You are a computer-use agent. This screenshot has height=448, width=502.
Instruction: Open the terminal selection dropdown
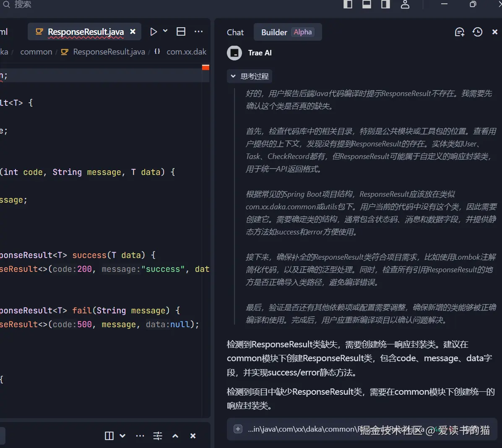tap(123, 436)
